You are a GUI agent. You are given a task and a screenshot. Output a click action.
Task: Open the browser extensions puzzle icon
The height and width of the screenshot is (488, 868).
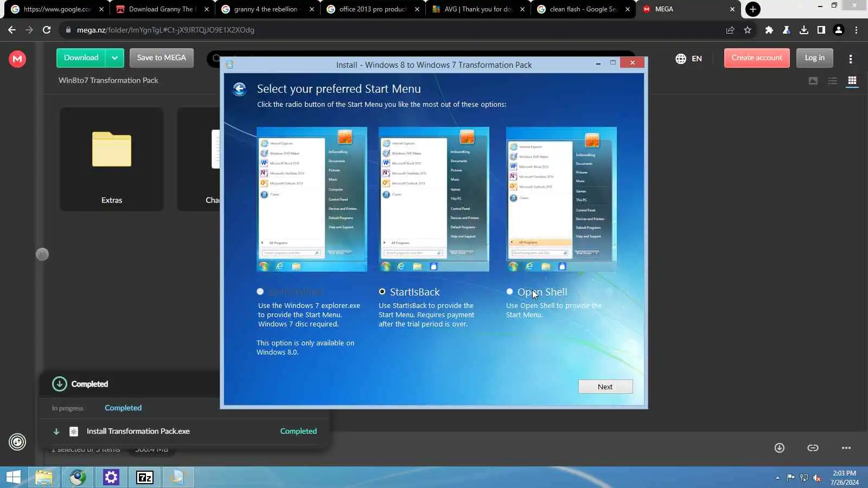769,30
